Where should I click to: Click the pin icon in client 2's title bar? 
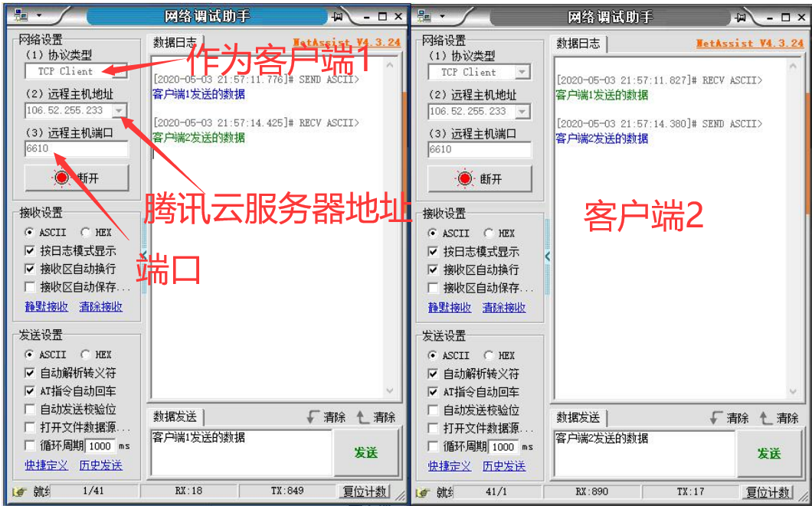741,16
